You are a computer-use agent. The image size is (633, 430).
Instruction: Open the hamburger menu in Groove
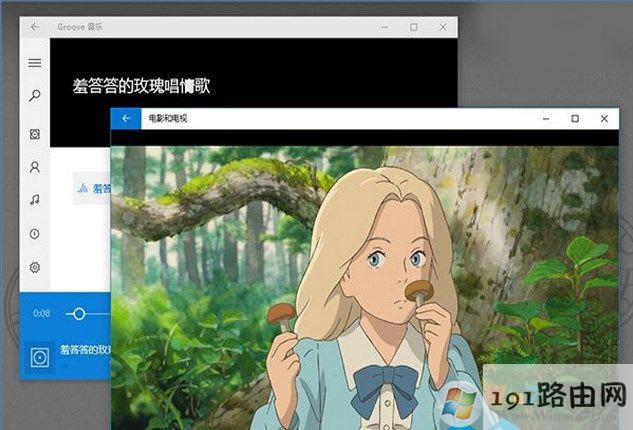coord(35,63)
